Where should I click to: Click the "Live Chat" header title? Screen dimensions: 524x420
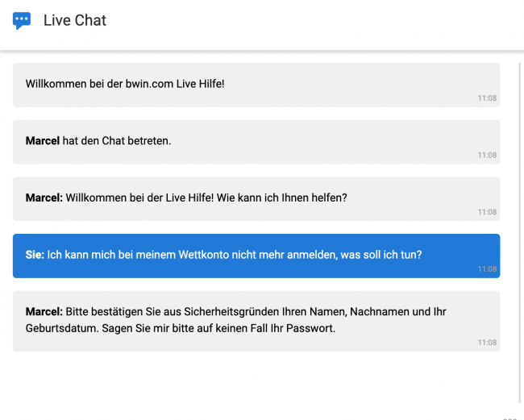(x=74, y=21)
